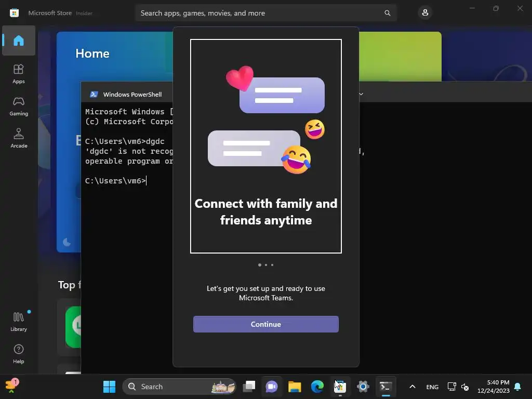Viewport: 532px width, 399px height.
Task: Open Microsoft Edge from taskbar
Action: tap(317, 387)
